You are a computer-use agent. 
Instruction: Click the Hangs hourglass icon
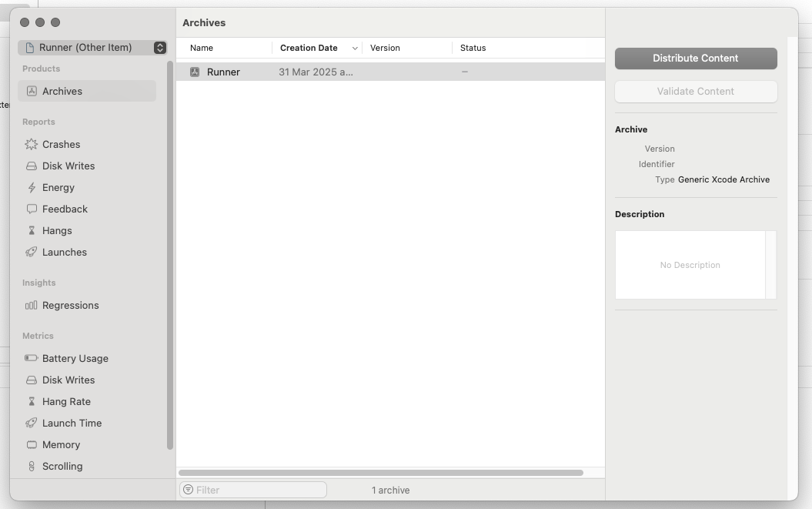(32, 230)
